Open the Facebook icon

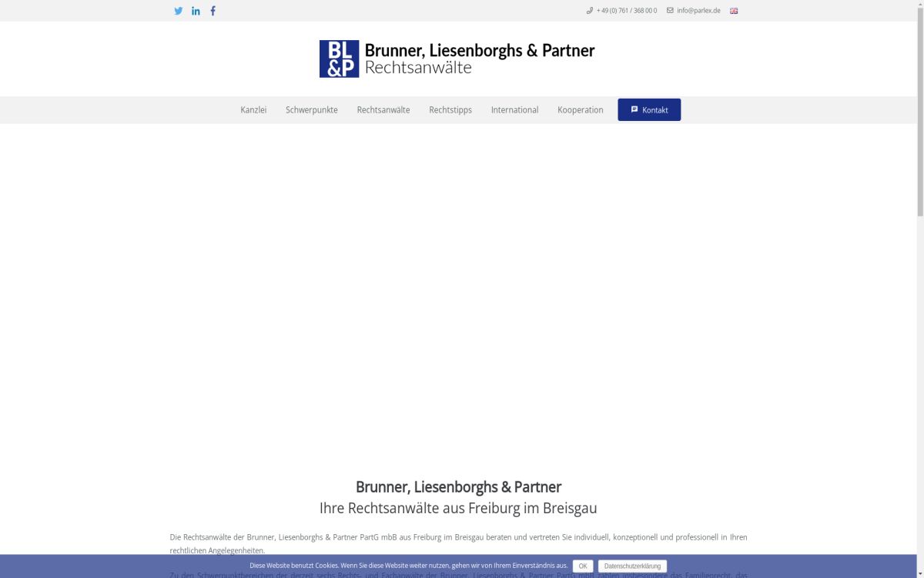tap(213, 10)
